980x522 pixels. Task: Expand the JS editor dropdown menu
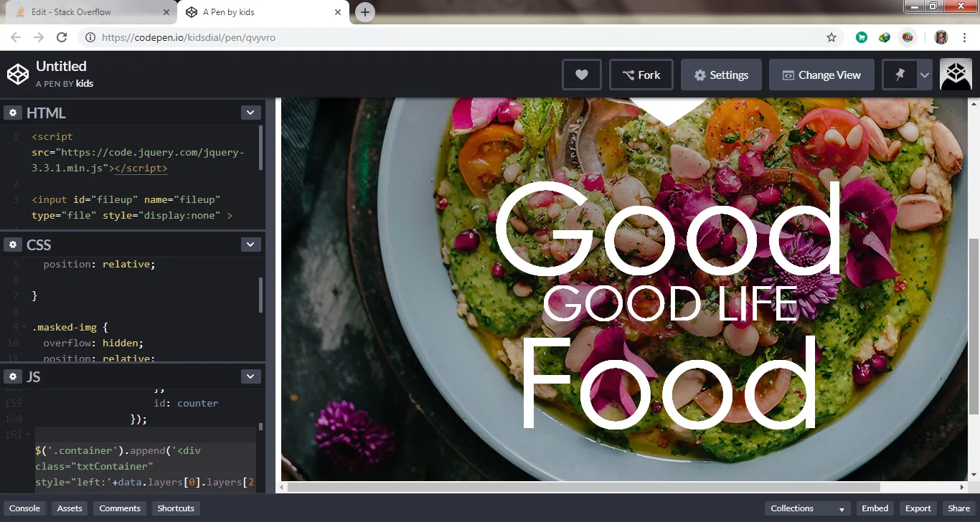[250, 376]
